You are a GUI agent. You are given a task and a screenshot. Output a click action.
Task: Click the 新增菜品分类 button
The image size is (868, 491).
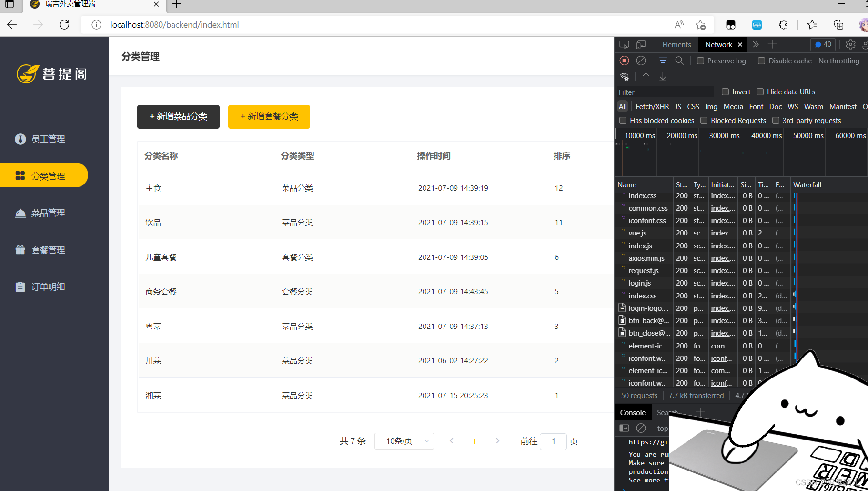[178, 117]
